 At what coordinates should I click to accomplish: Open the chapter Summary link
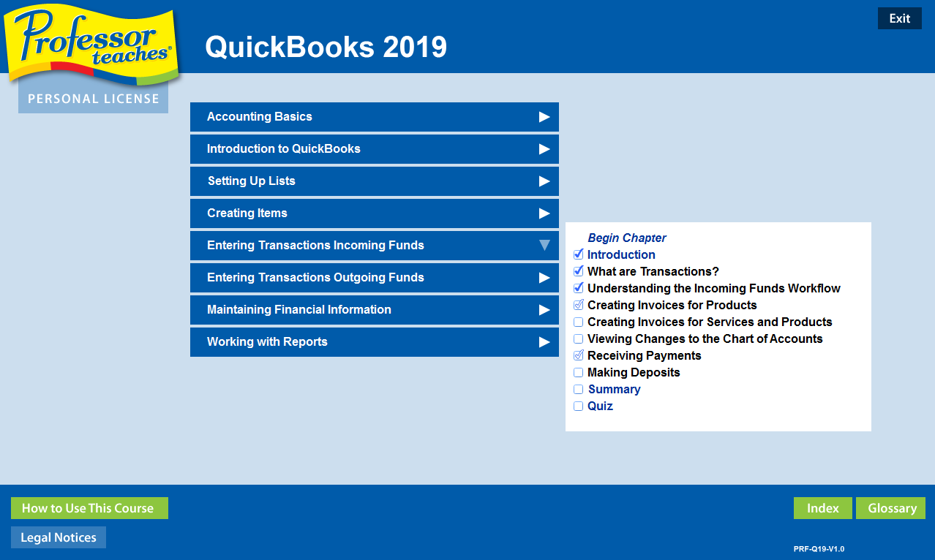[615, 389]
